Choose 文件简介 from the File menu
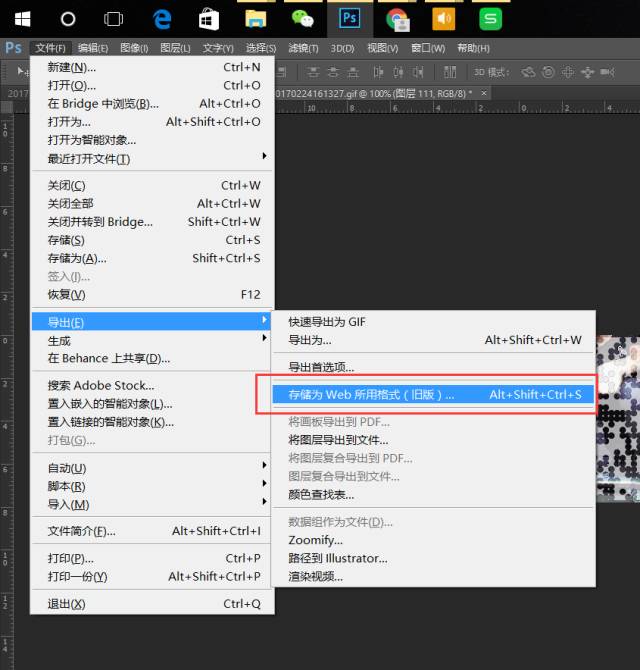 (x=82, y=531)
